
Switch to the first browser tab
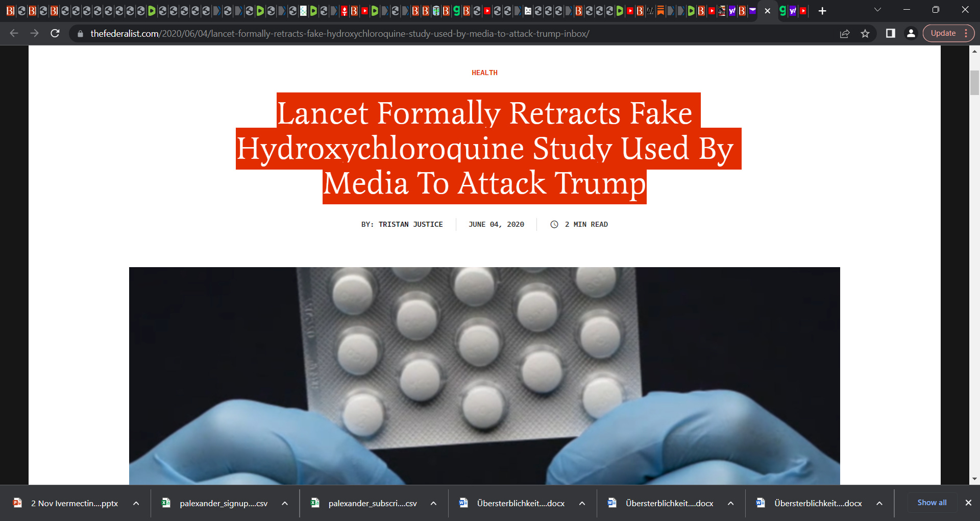click(x=10, y=11)
